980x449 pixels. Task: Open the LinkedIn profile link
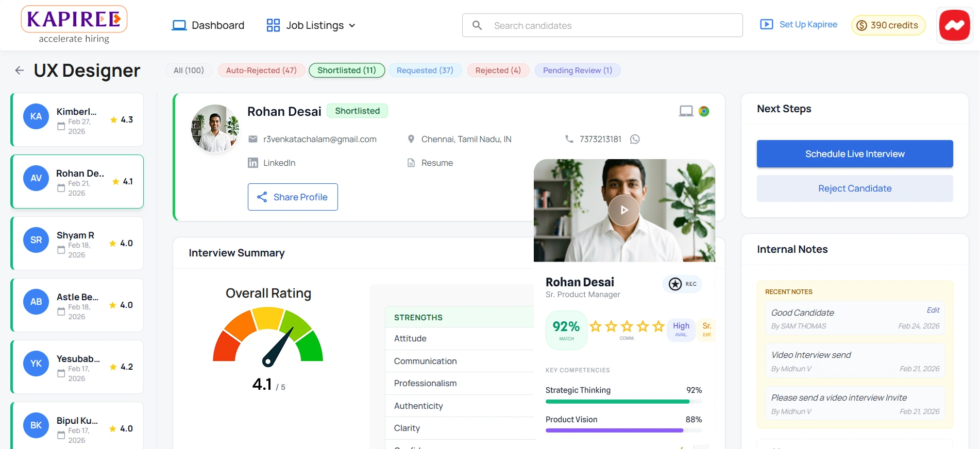(279, 163)
